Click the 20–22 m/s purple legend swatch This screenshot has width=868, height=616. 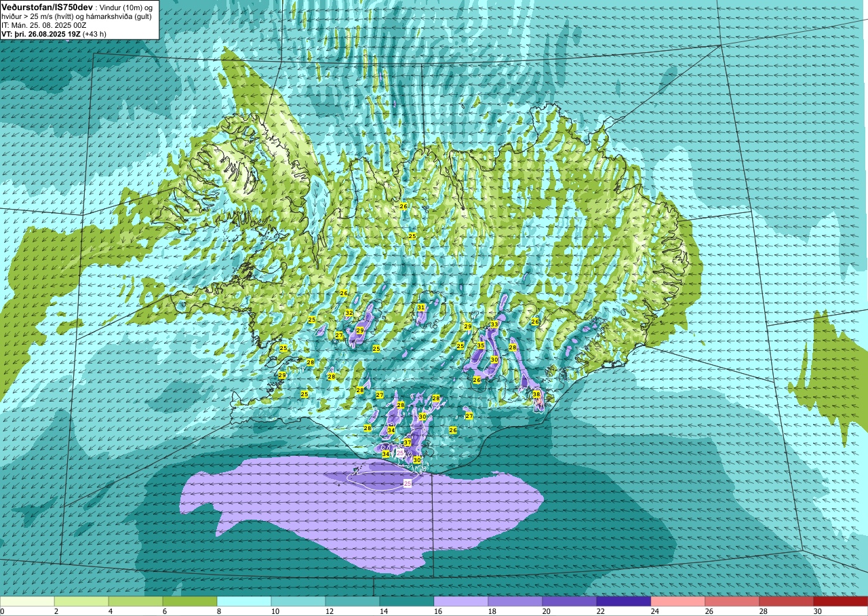[570, 601]
